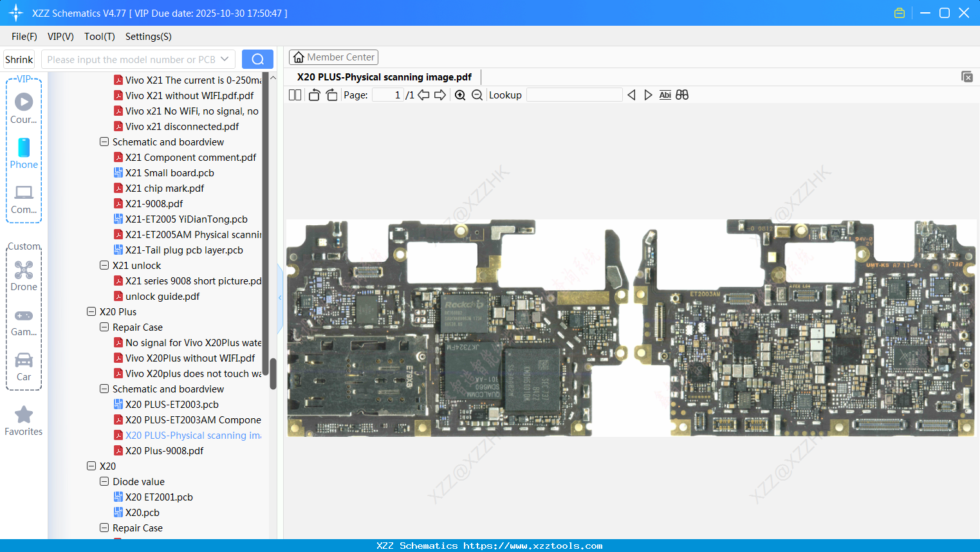
Task: Open Vivo x21 disconnected.pdf
Action: (x=182, y=126)
